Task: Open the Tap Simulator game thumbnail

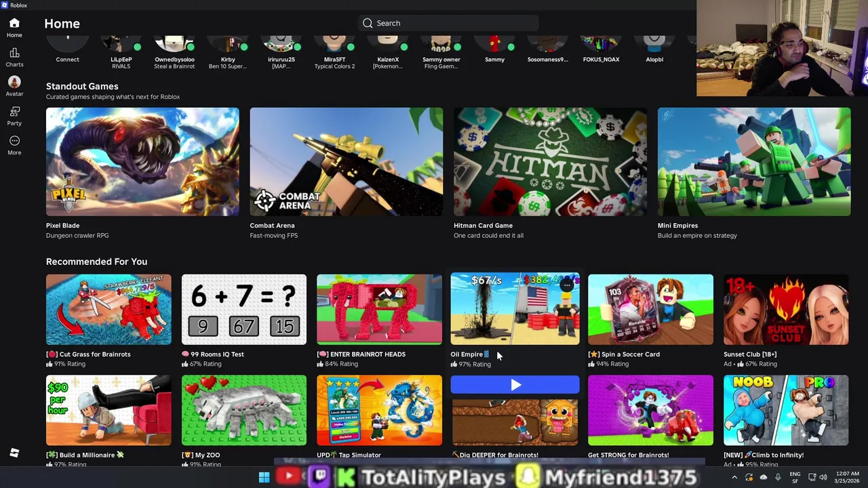Action: (379, 411)
